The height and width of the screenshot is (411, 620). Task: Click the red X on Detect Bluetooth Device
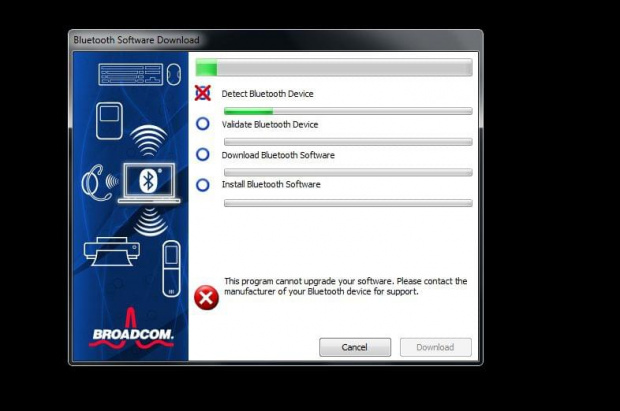click(203, 93)
